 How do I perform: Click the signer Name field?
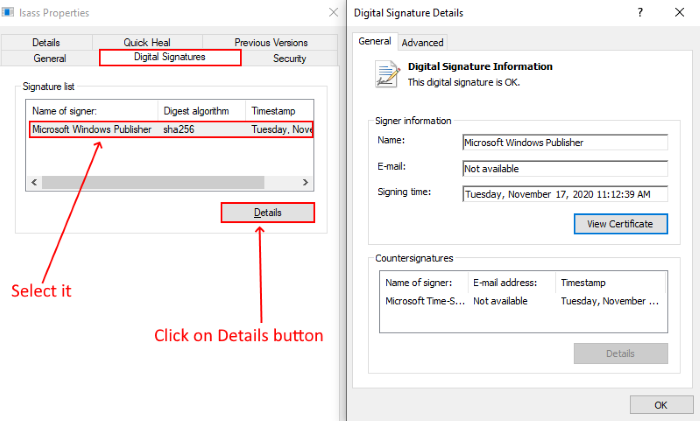(x=565, y=142)
